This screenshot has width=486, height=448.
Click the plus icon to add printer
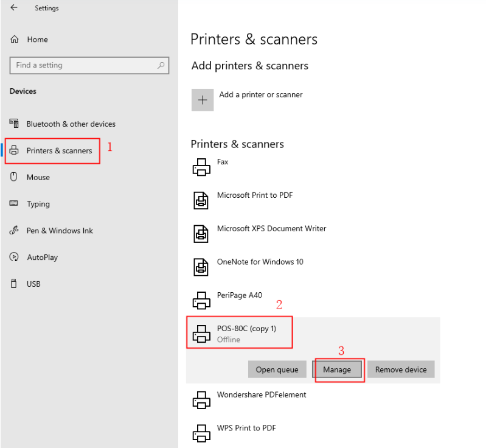[203, 100]
